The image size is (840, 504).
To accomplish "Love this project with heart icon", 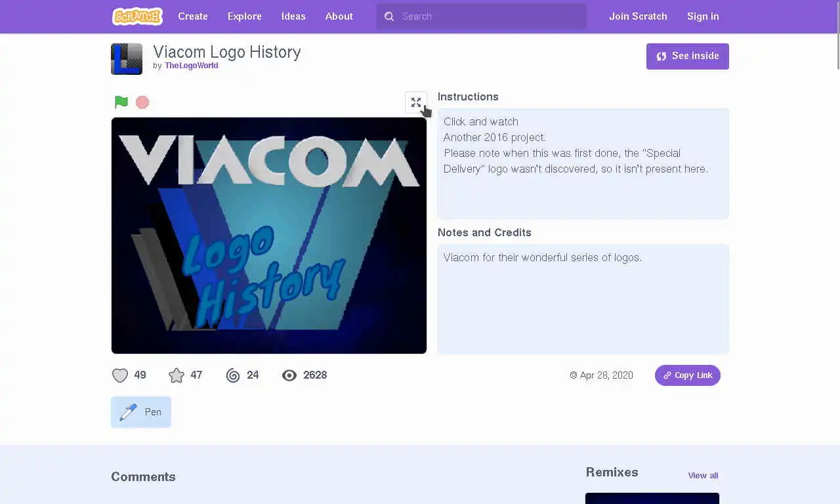I will [x=120, y=375].
